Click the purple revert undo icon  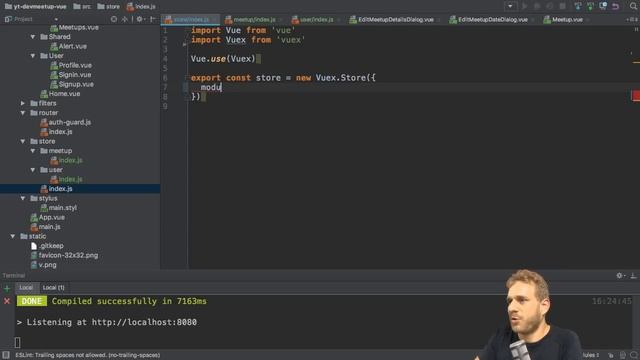coord(616,6)
